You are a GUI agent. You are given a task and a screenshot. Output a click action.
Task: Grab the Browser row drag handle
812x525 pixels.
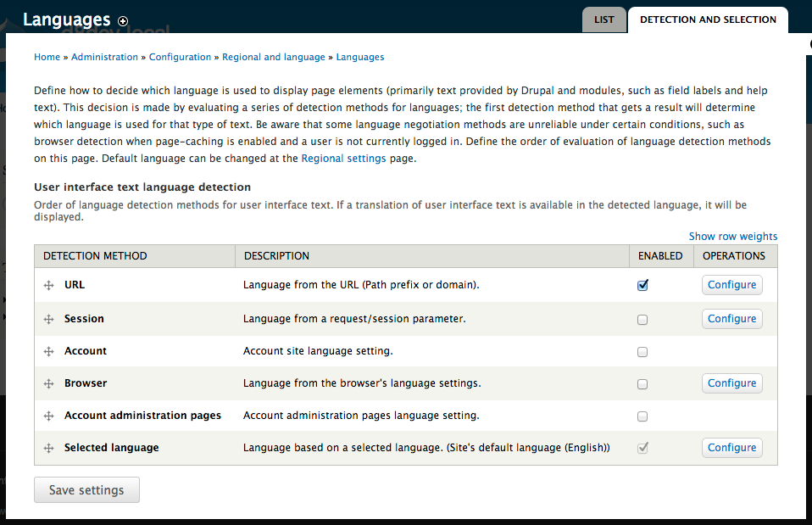click(x=48, y=383)
